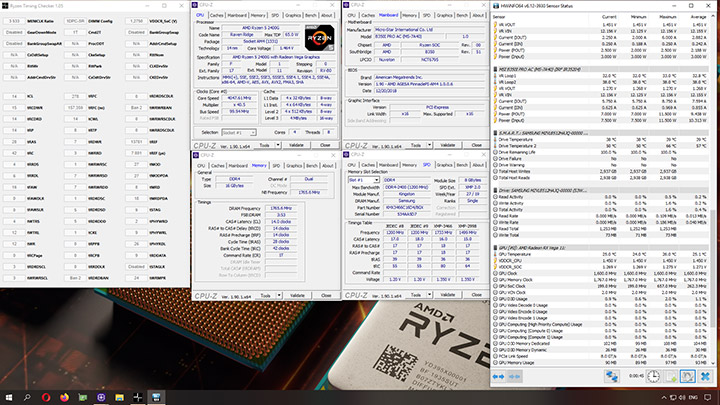The height and width of the screenshot is (405, 720).
Task: Click Validate in CPU-Z CPU window
Action: [296, 145]
